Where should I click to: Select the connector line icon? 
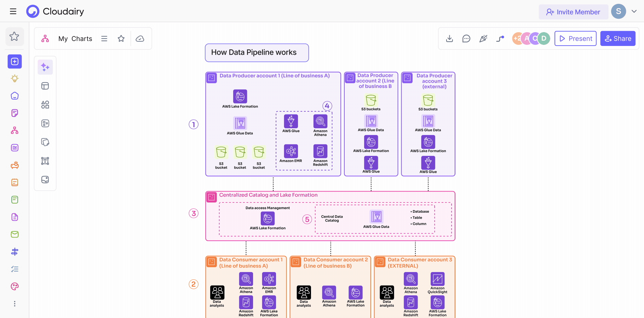(x=500, y=39)
